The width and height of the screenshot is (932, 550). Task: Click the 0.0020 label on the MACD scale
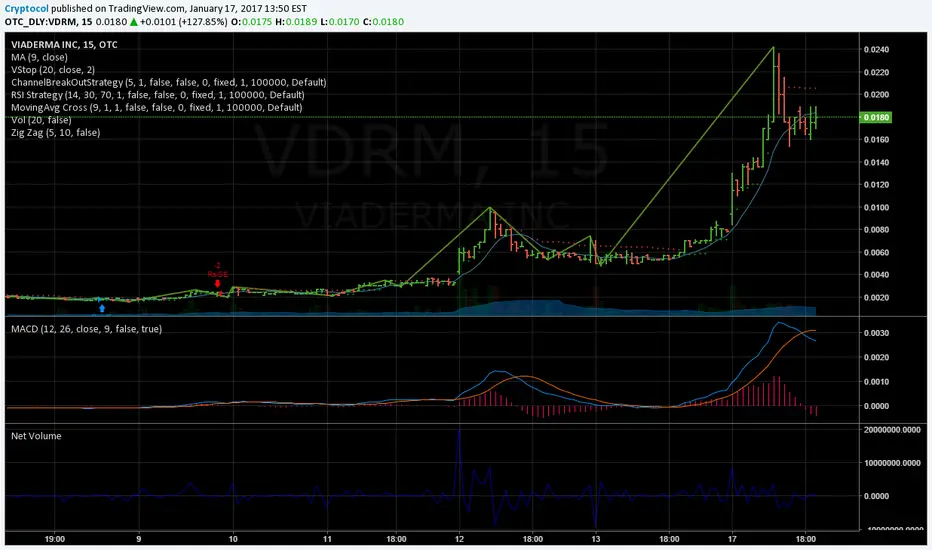[876, 357]
